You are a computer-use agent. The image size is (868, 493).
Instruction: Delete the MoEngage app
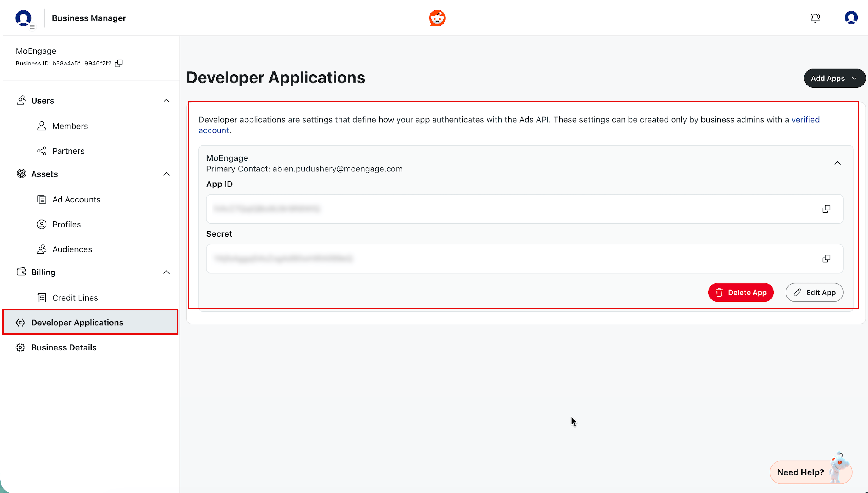coord(740,292)
